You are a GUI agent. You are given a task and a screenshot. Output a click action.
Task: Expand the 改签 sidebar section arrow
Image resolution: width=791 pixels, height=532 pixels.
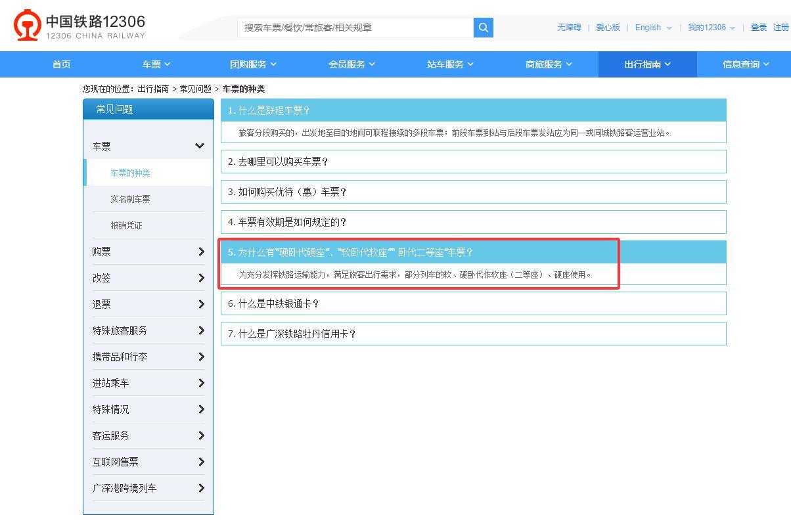(201, 278)
